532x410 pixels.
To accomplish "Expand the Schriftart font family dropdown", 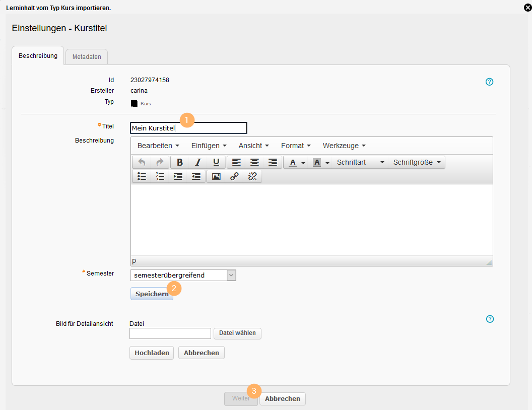I will [x=361, y=162].
